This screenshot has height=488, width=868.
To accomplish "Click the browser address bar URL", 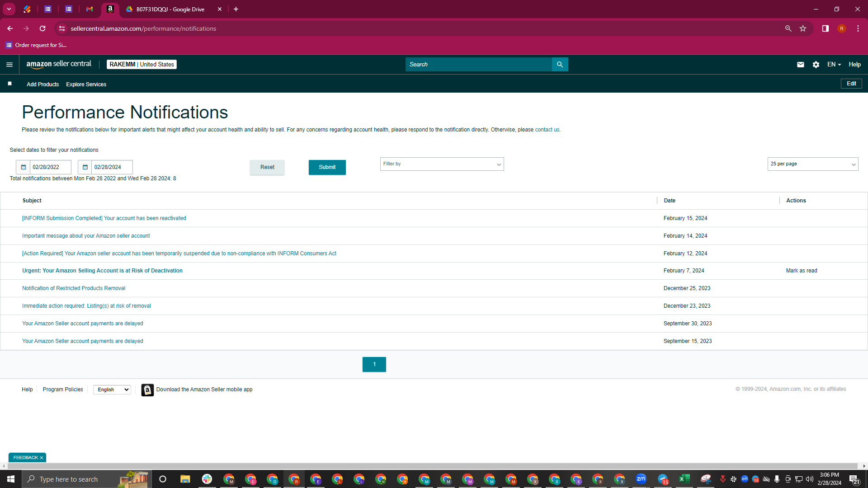I will 143,28.
